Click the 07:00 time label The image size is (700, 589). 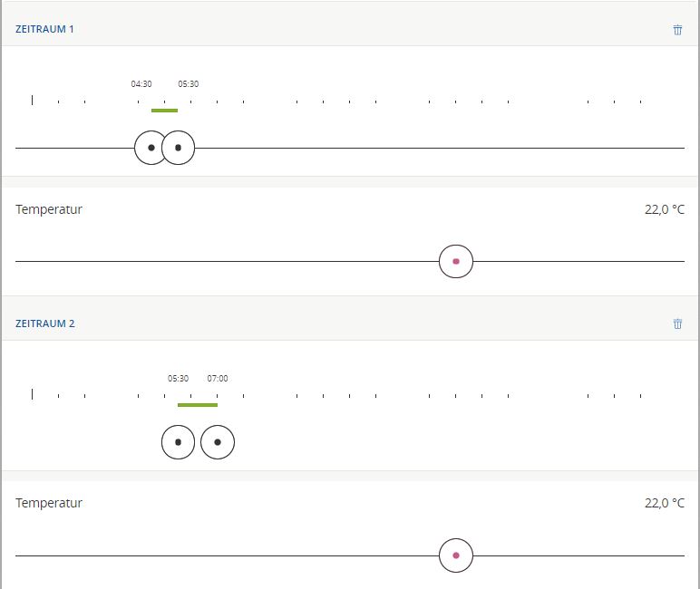coord(218,379)
